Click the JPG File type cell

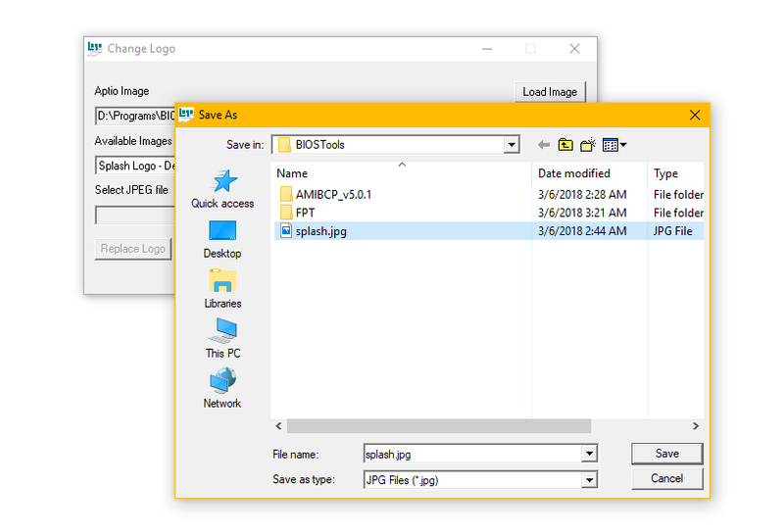[672, 231]
